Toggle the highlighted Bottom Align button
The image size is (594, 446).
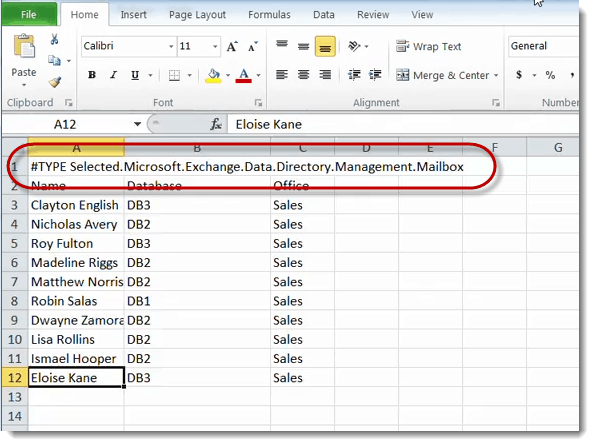click(325, 46)
